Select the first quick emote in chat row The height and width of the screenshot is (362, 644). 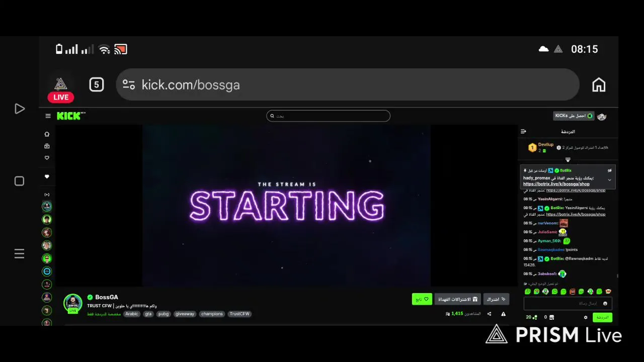tap(527, 292)
